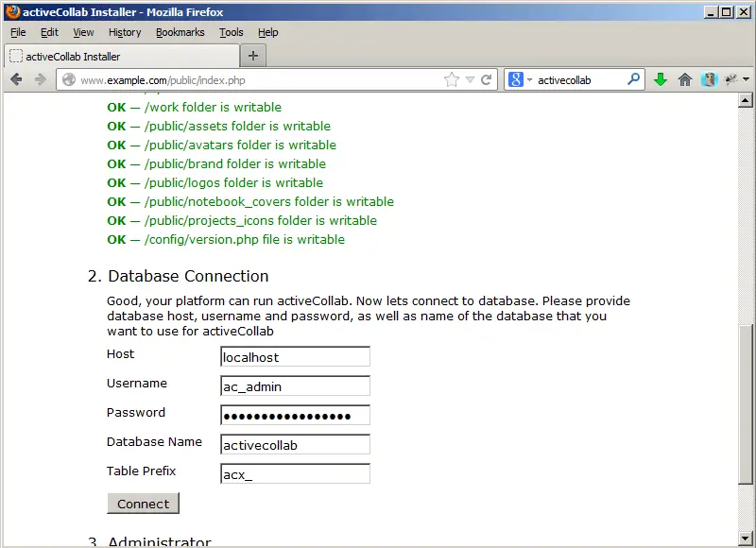Viewport: 756px width, 548px height.
Task: Focus the Password input field
Action: [295, 416]
